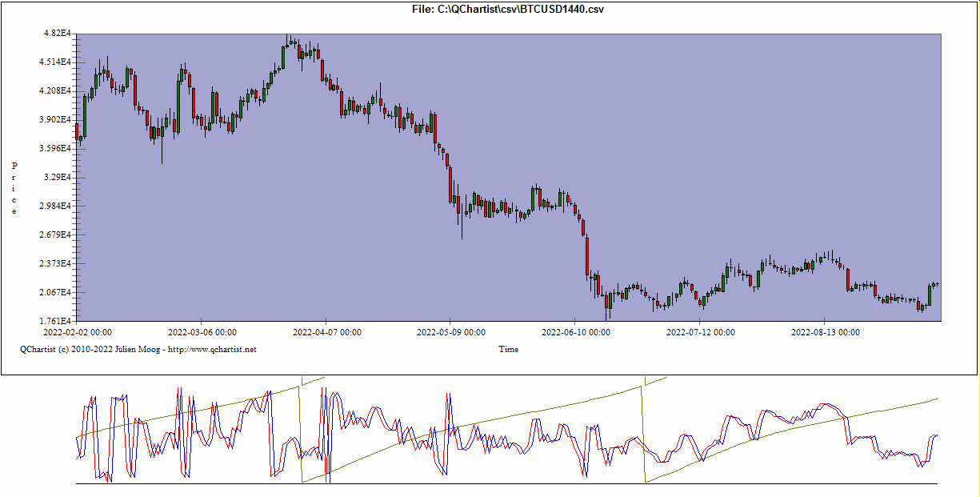Click the 3.29E4 price axis label

click(58, 178)
